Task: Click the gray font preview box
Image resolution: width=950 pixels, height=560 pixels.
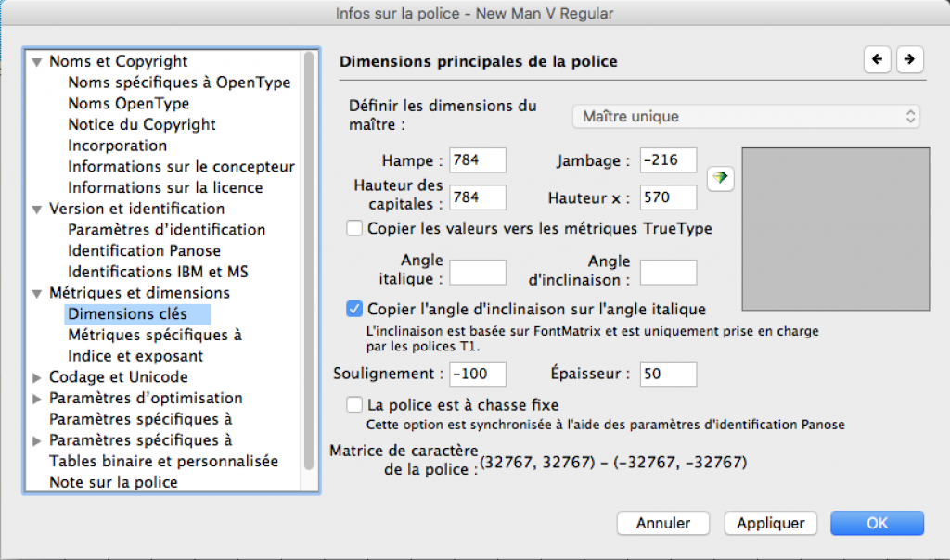Action: click(x=835, y=228)
